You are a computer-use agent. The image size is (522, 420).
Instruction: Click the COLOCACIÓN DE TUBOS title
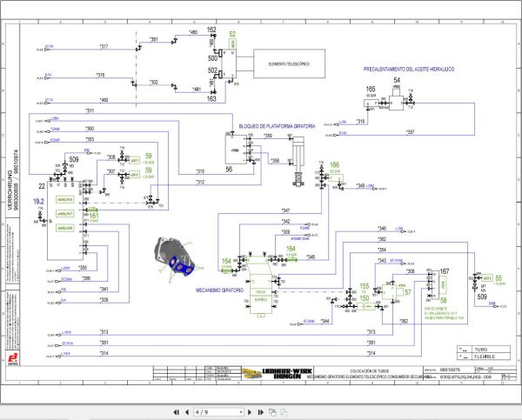click(x=369, y=370)
